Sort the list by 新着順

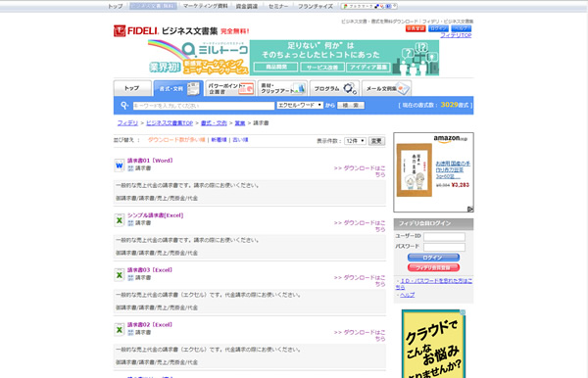[219, 140]
